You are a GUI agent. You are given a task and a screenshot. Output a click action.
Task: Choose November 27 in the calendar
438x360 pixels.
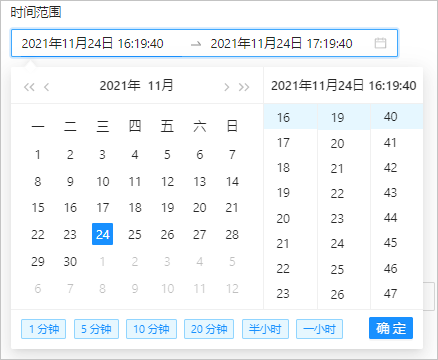200,234
